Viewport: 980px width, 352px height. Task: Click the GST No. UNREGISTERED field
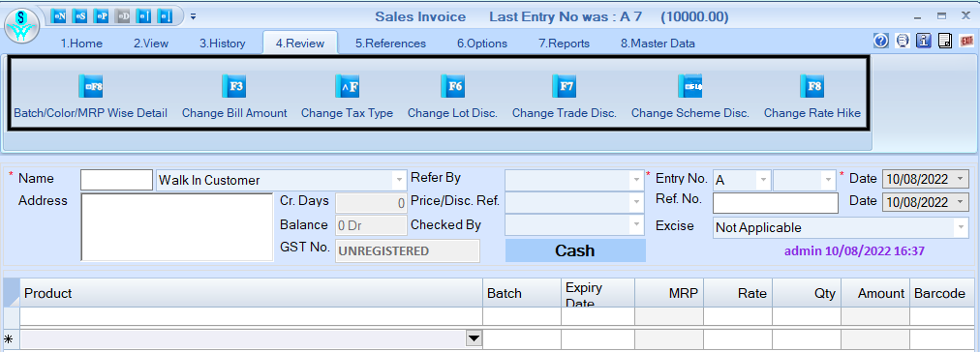(408, 250)
